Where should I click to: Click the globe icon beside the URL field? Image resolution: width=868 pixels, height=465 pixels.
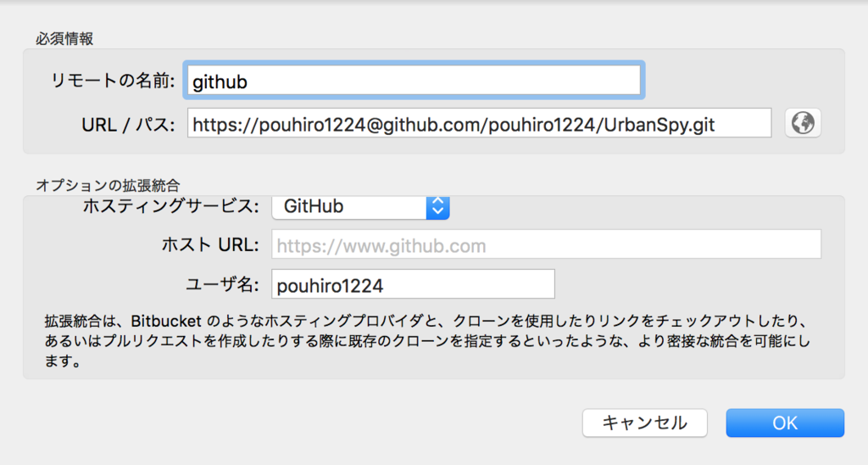click(803, 123)
